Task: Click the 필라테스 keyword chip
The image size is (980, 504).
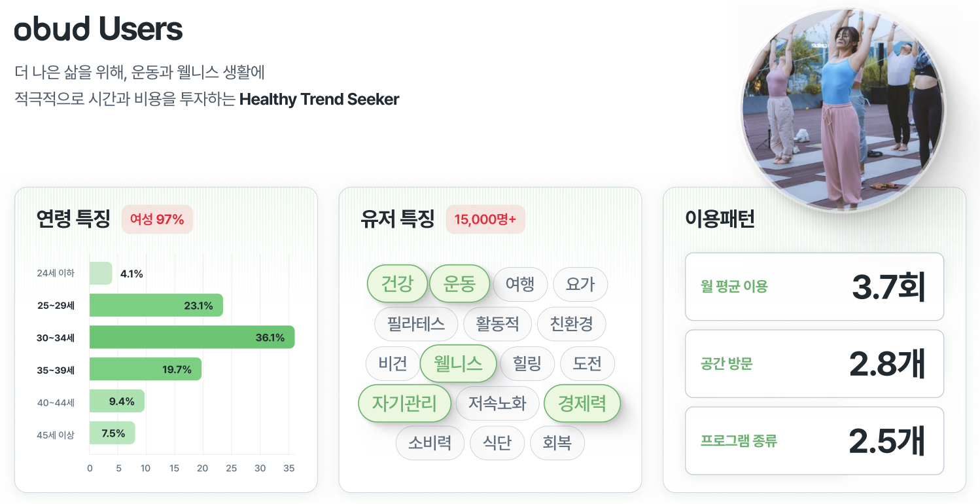Action: 416,324
